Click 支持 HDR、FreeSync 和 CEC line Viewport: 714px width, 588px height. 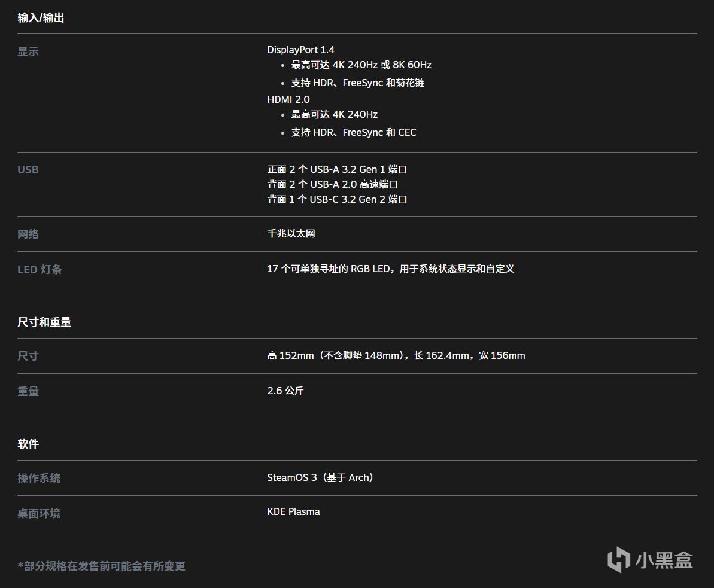(354, 132)
